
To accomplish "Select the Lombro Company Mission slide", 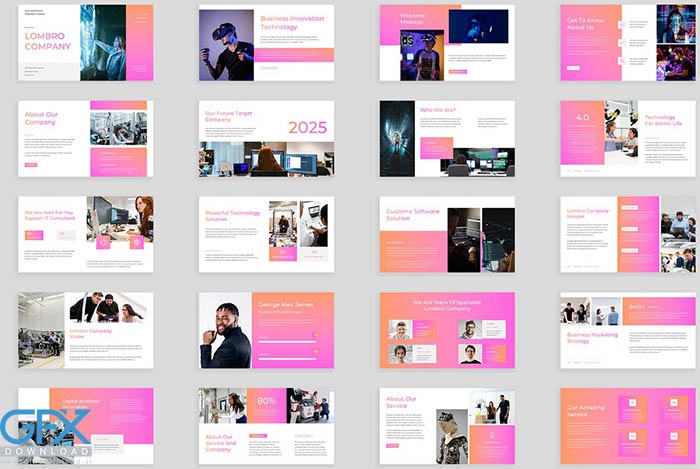I will point(627,234).
